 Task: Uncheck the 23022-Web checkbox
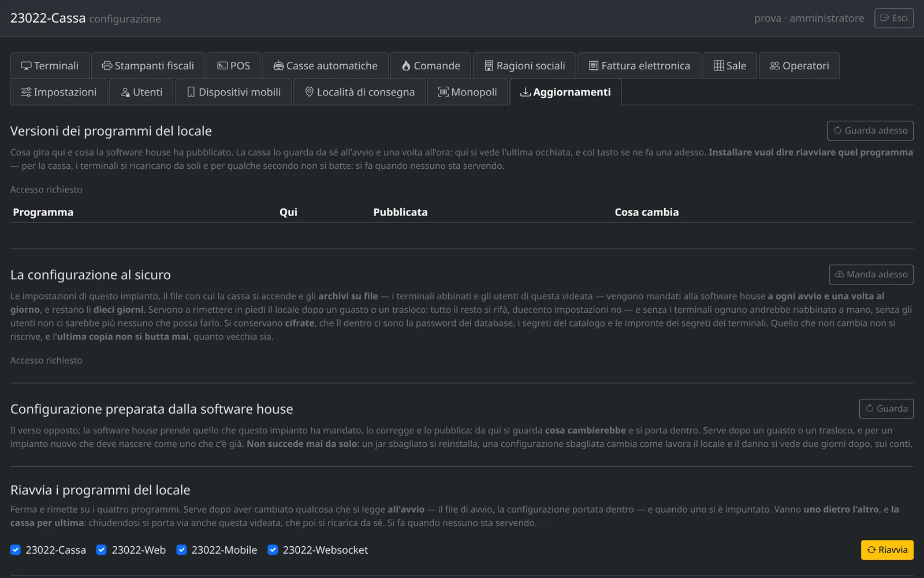click(102, 550)
